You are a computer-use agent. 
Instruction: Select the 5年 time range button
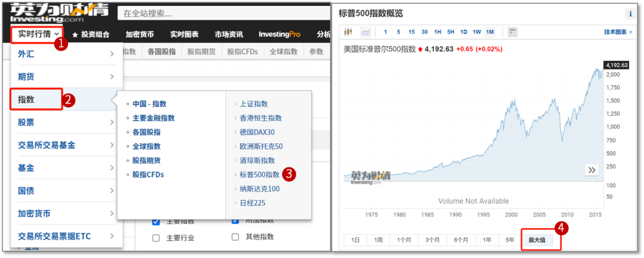[x=510, y=240]
